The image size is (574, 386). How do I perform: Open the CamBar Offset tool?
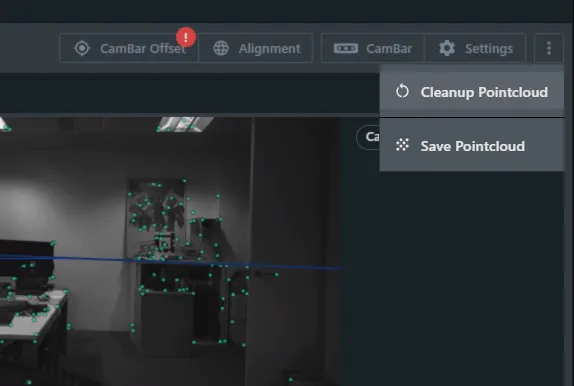click(129, 48)
